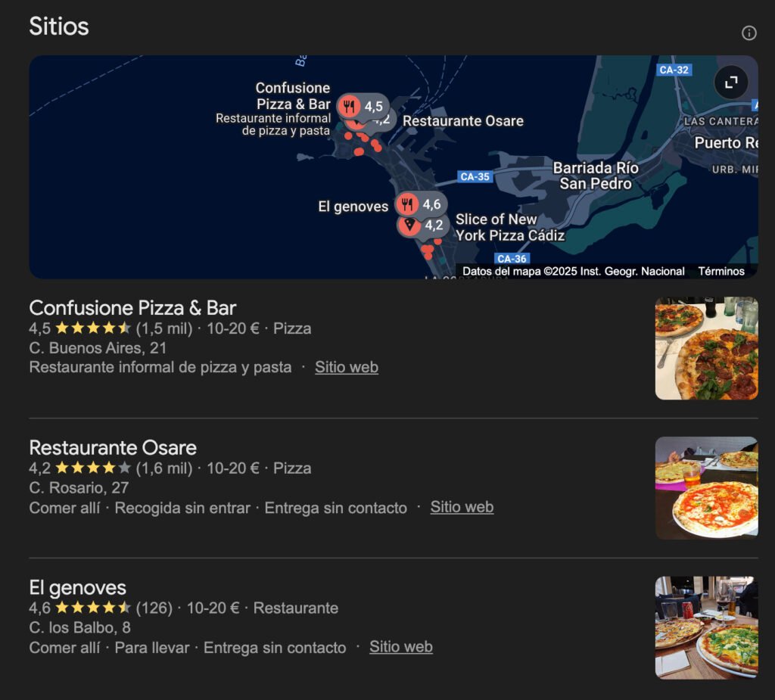This screenshot has width=775, height=700.
Task: Open the map in fullscreen view
Action: tap(729, 83)
